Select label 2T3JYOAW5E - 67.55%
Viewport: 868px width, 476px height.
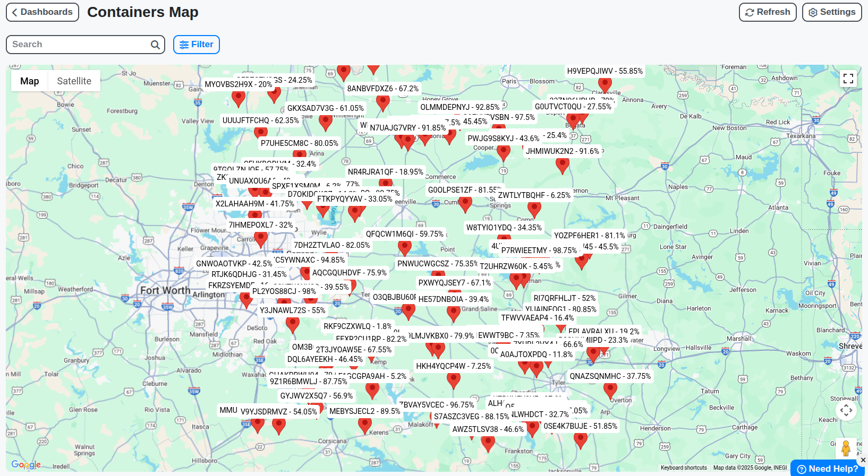point(354,350)
